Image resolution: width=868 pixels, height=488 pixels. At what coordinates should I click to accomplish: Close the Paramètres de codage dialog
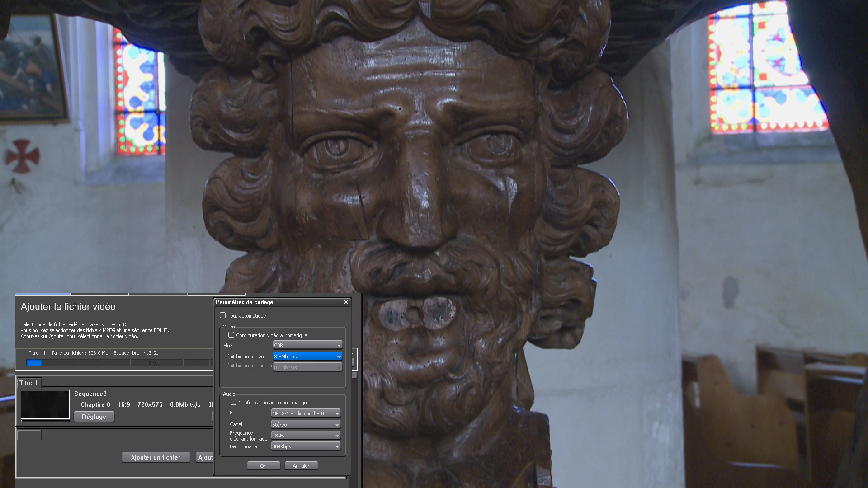346,302
